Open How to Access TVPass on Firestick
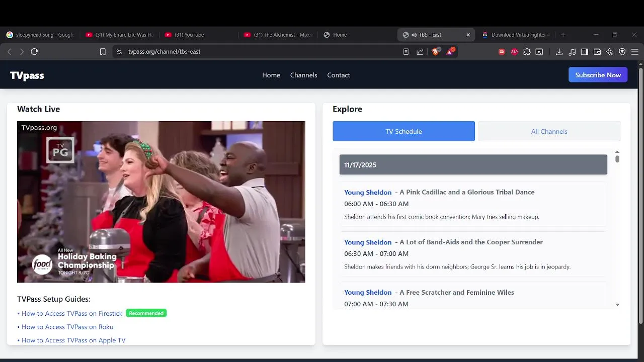The width and height of the screenshot is (644, 362). 72,313
